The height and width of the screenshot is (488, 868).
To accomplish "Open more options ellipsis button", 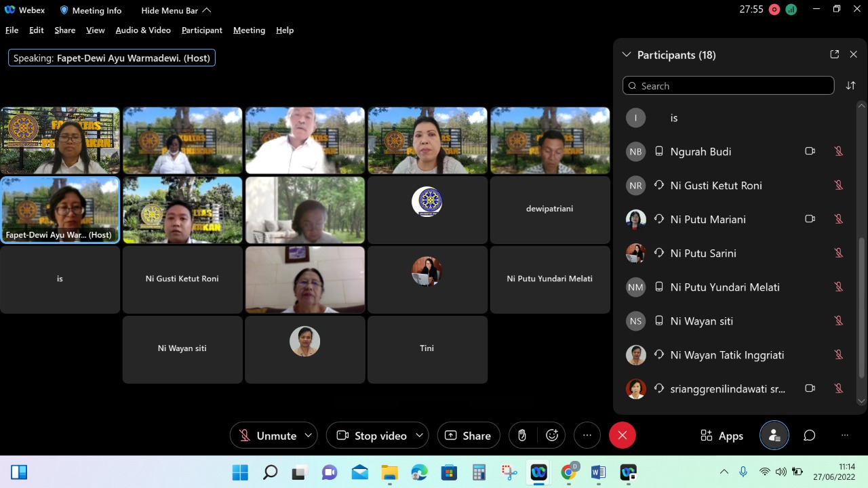I will pyautogui.click(x=587, y=435).
